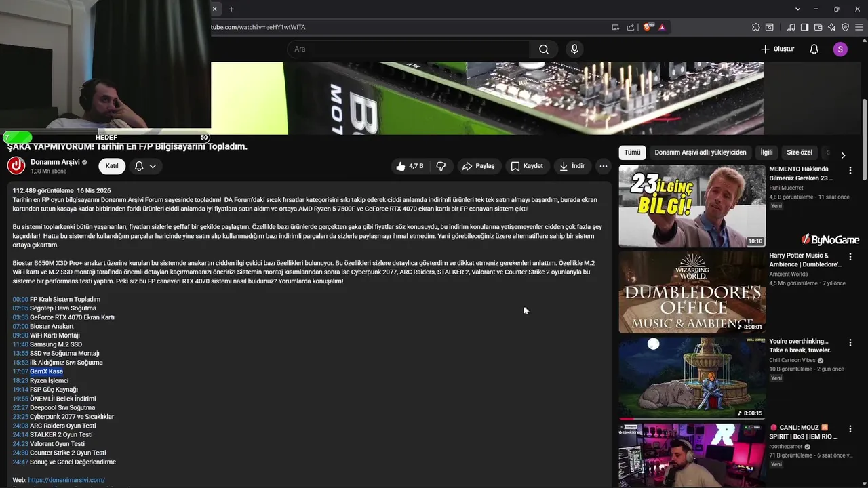This screenshot has width=868, height=488.
Task: Jump to timestamp 24:14 STALKER 2
Action: coord(20,434)
